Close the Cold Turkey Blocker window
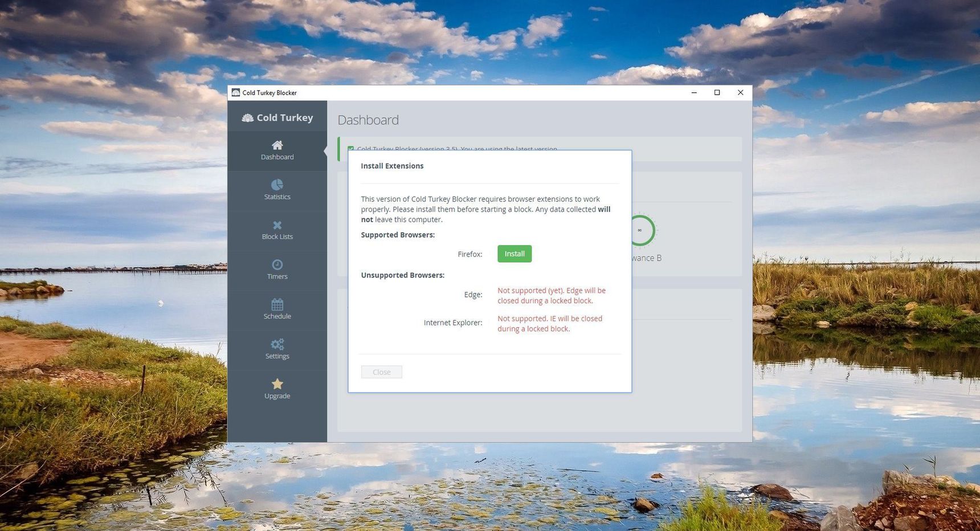 point(740,92)
